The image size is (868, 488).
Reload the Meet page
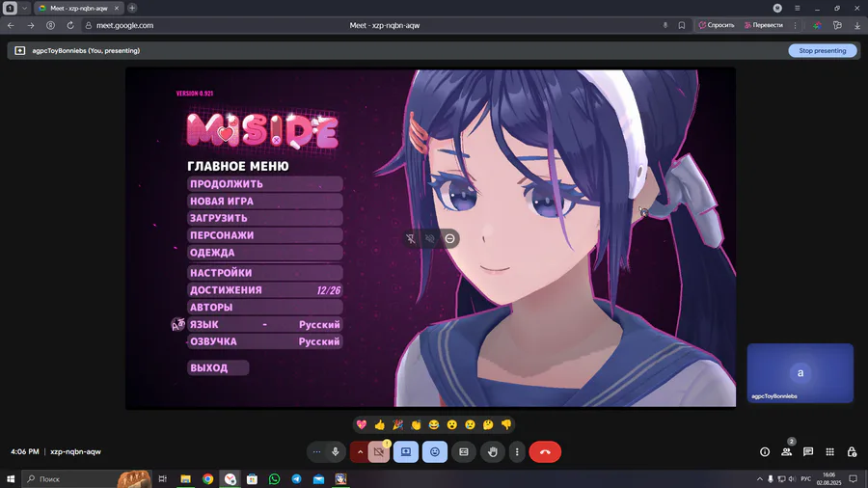pyautogui.click(x=70, y=25)
